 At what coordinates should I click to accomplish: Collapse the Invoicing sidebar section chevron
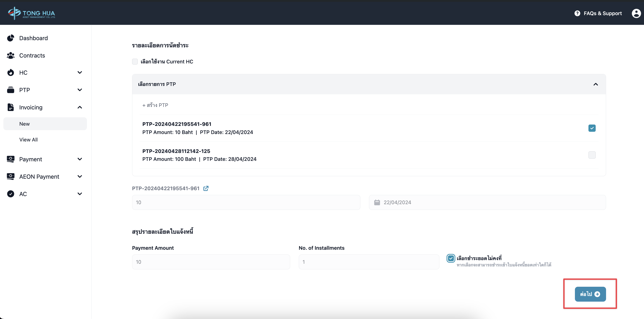click(x=80, y=107)
